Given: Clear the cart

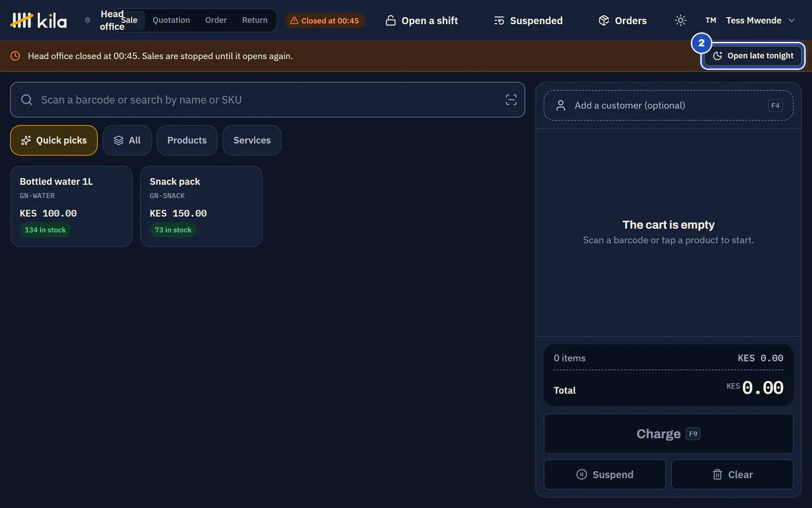Looking at the screenshot, I should coord(732,474).
